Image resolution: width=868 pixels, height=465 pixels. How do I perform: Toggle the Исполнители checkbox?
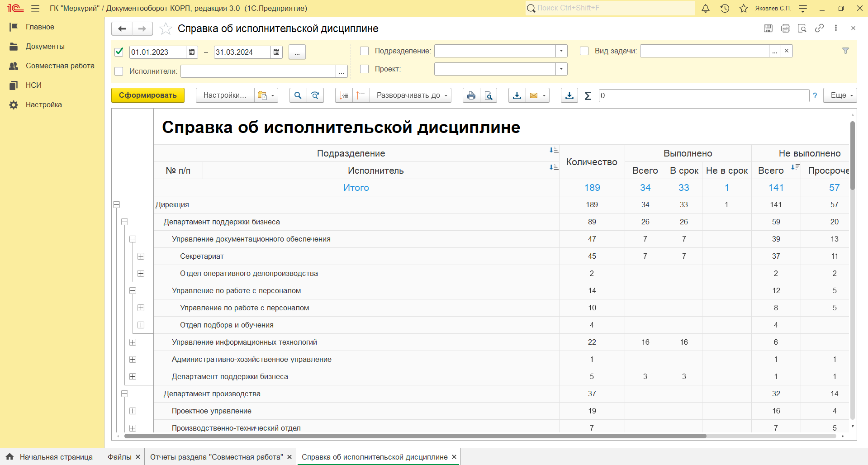tap(119, 71)
